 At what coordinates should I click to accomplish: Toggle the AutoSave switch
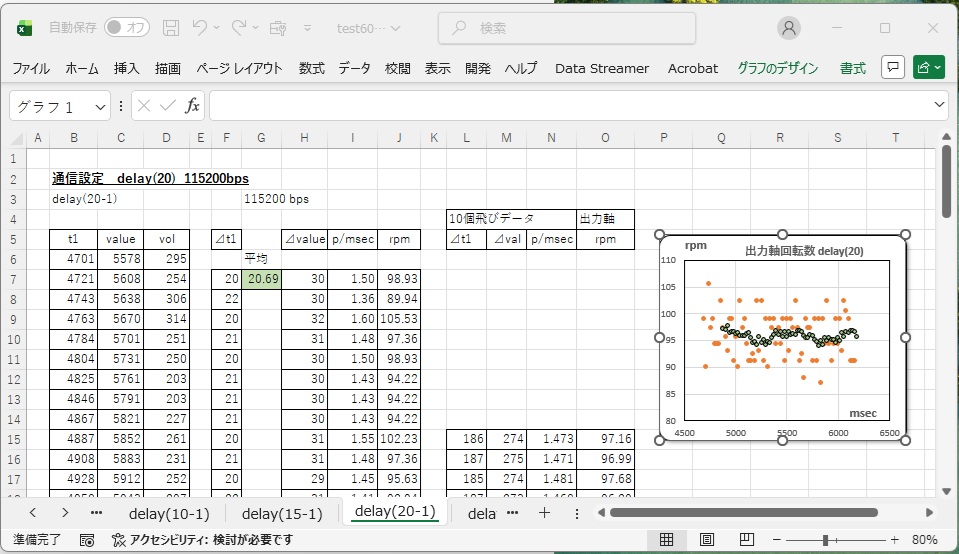coord(126,28)
